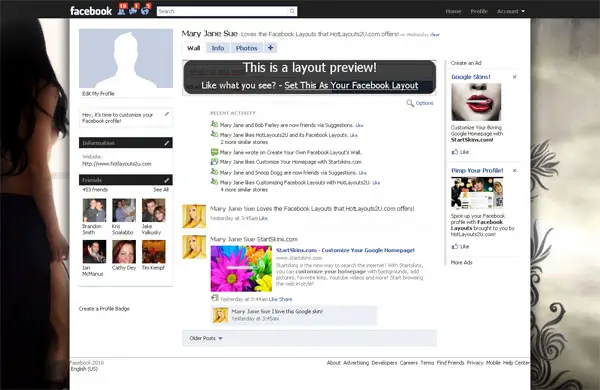Like the Pimp Your Profile ad thumbs-up
Screen dimensions: 600x390
[x=455, y=246]
